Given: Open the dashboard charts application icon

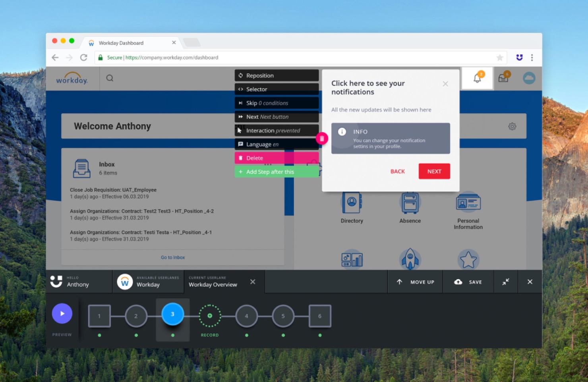Looking at the screenshot, I should coord(352,260).
